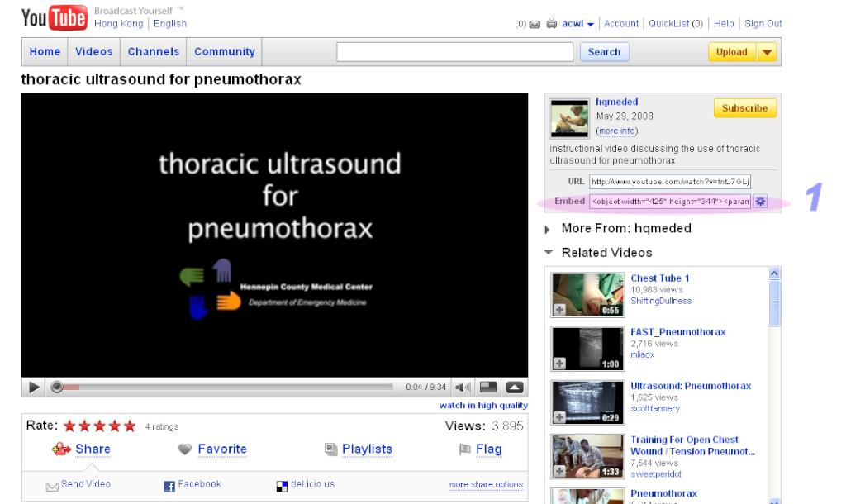The image size is (846, 504).
Task: Open more share options
Action: pos(486,484)
